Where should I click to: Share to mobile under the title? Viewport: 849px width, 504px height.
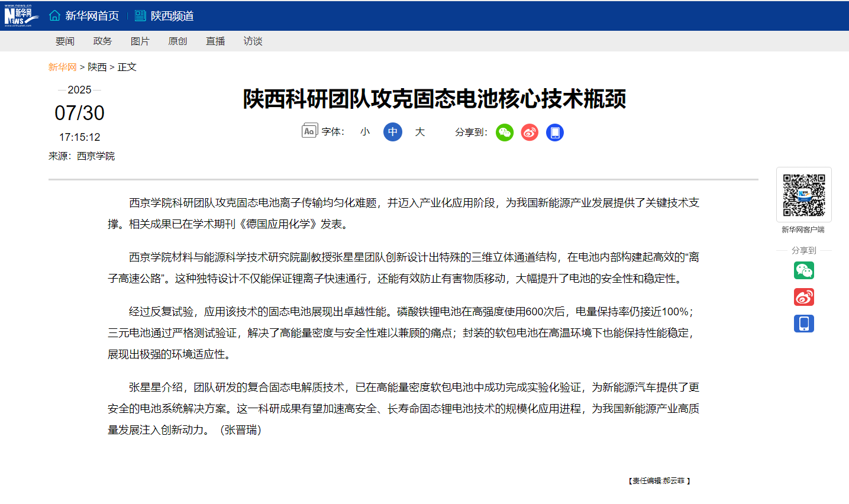coord(555,133)
